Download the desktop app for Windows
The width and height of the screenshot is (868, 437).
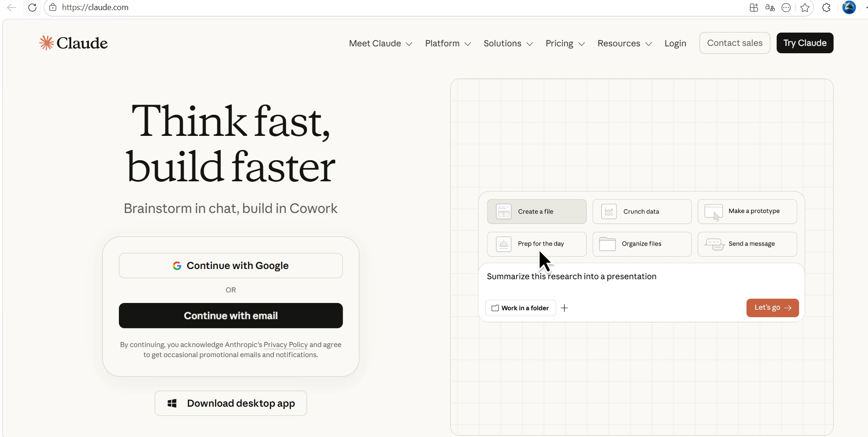231,403
